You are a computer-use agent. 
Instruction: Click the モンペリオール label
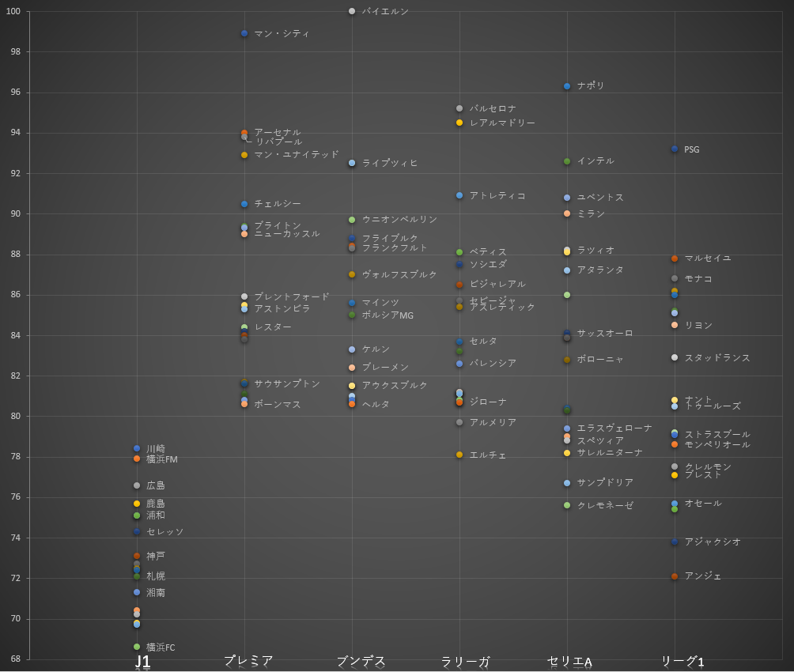717,444
